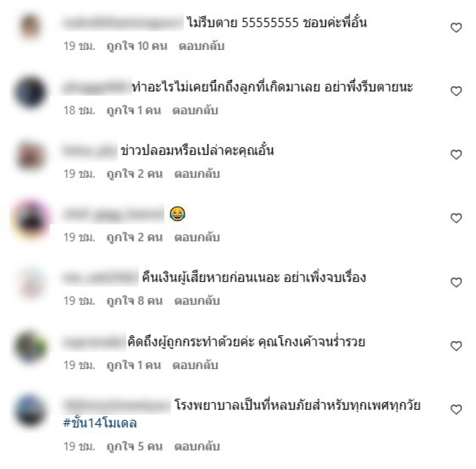Viewport: 476px width, 469px height.
Task: Like the comment 'ข่าวปลอมหรือเปล่าคะคุณอั้น'
Action: point(456,155)
